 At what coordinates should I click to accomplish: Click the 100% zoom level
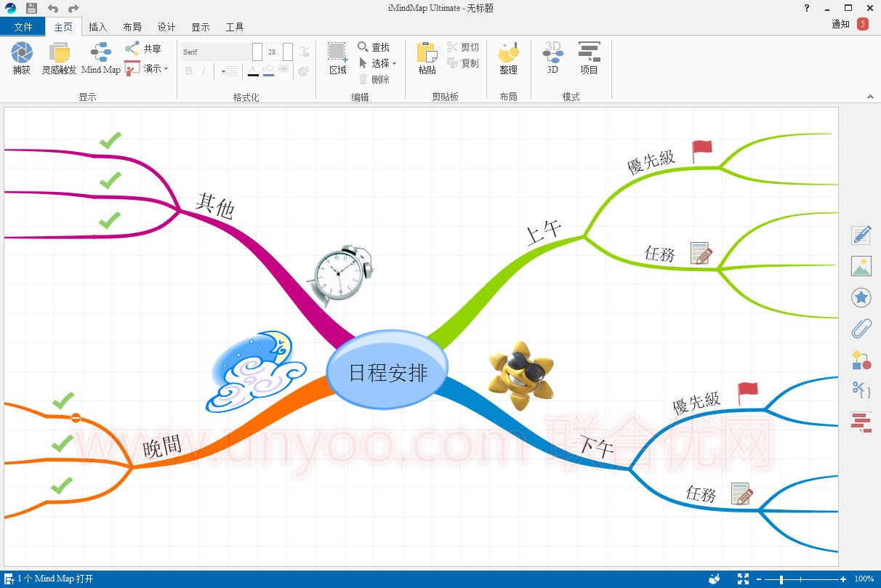pyautogui.click(x=864, y=579)
